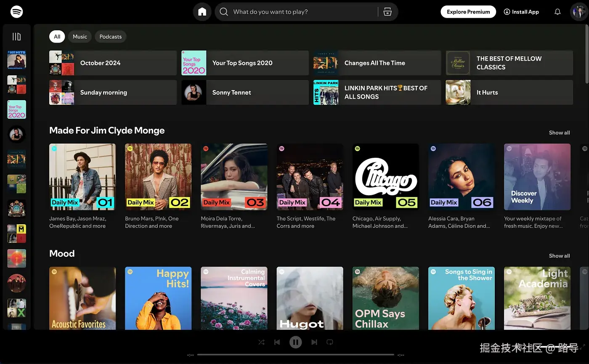Open the Acoustic Favorites mood playlist
The width and height of the screenshot is (589, 364).
[x=82, y=298]
